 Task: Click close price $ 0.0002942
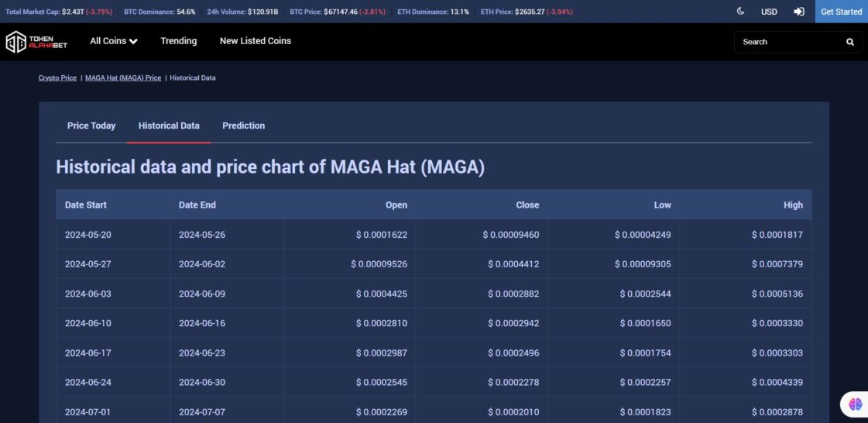point(513,323)
